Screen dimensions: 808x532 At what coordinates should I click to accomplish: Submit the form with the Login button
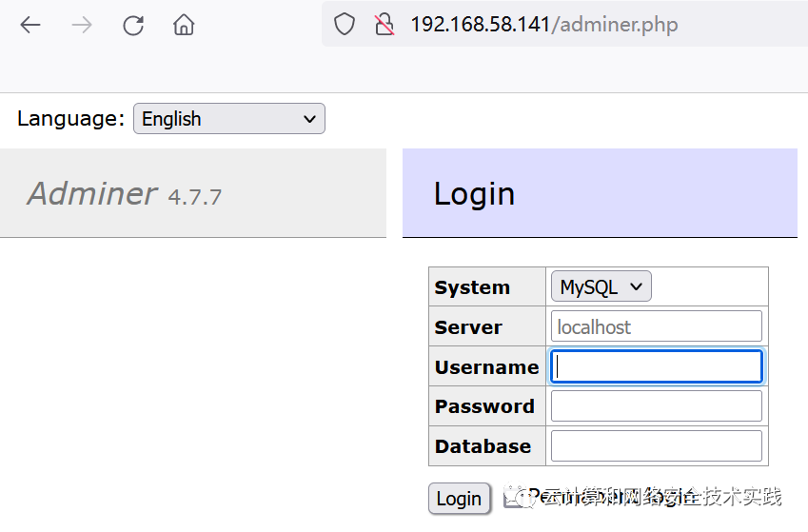tap(459, 499)
